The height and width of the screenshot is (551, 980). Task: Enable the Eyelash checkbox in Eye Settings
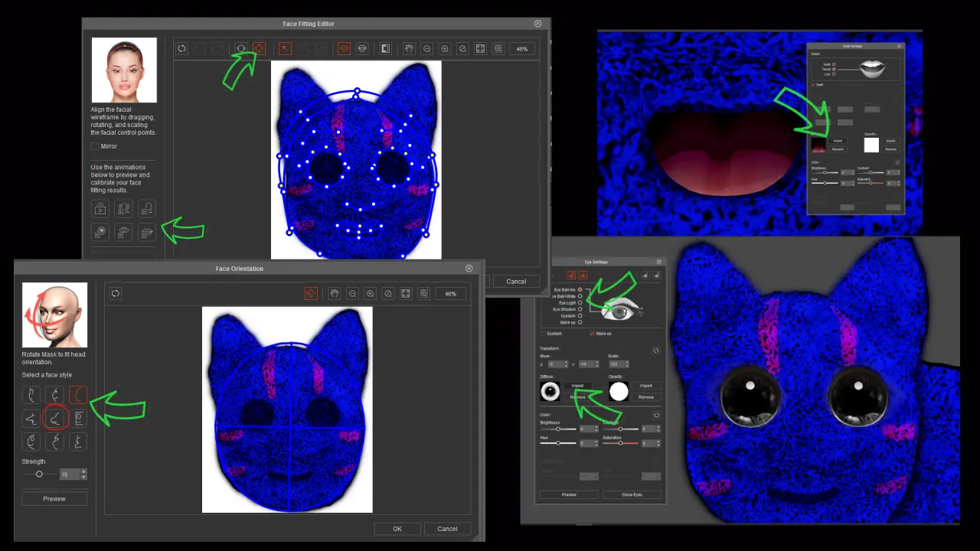click(x=544, y=334)
